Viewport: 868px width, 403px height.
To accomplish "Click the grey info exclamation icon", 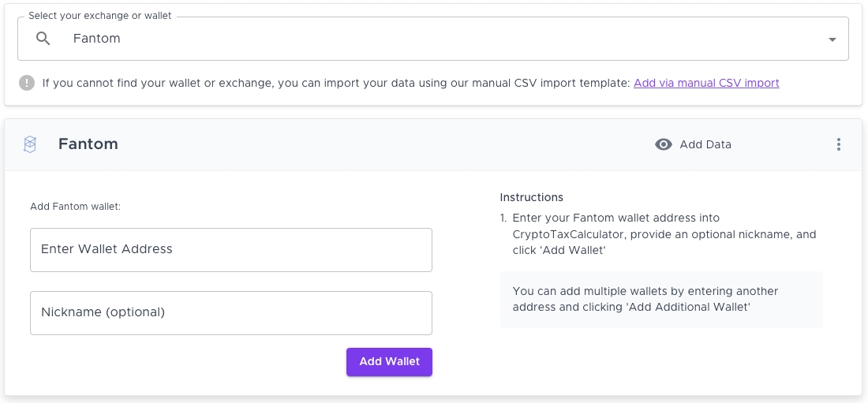I will point(27,83).
